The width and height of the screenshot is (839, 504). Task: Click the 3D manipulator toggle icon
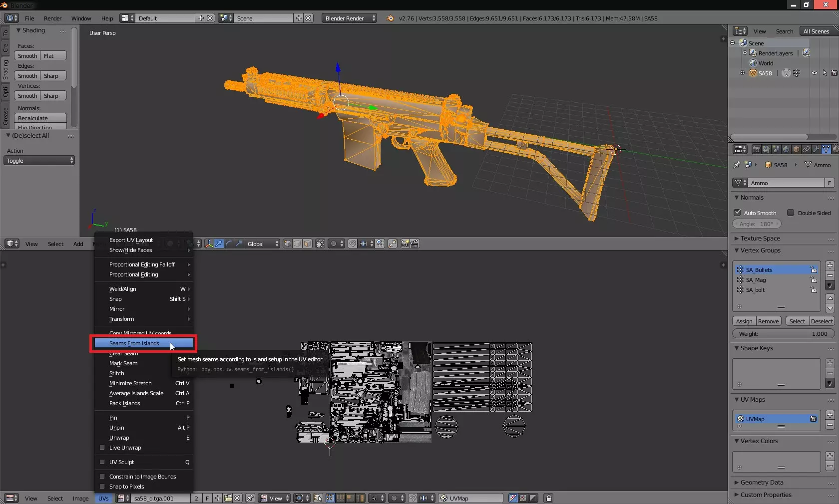pyautogui.click(x=209, y=244)
